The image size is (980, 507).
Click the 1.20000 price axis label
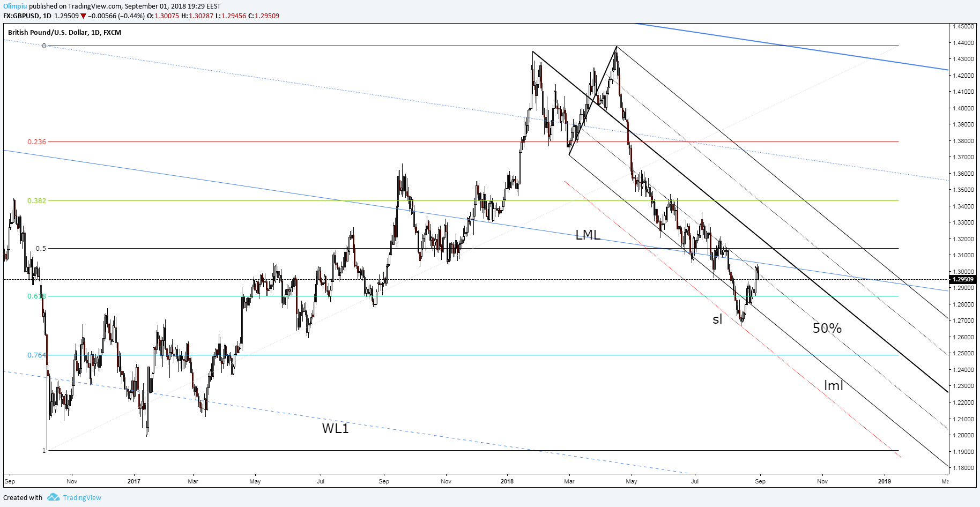point(963,436)
